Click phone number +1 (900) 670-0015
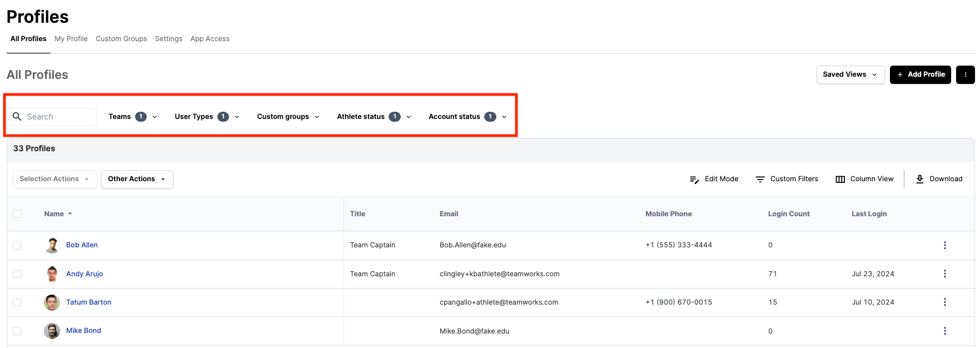Screen dimensions: 980x348 pyautogui.click(x=678, y=302)
